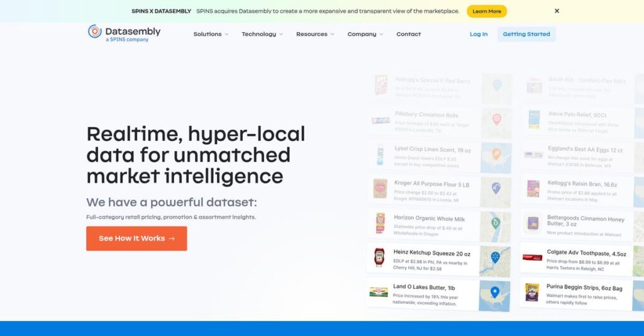The image size is (644, 336).
Task: Click the Purina Beggin Strips bag image
Action: tap(532, 292)
